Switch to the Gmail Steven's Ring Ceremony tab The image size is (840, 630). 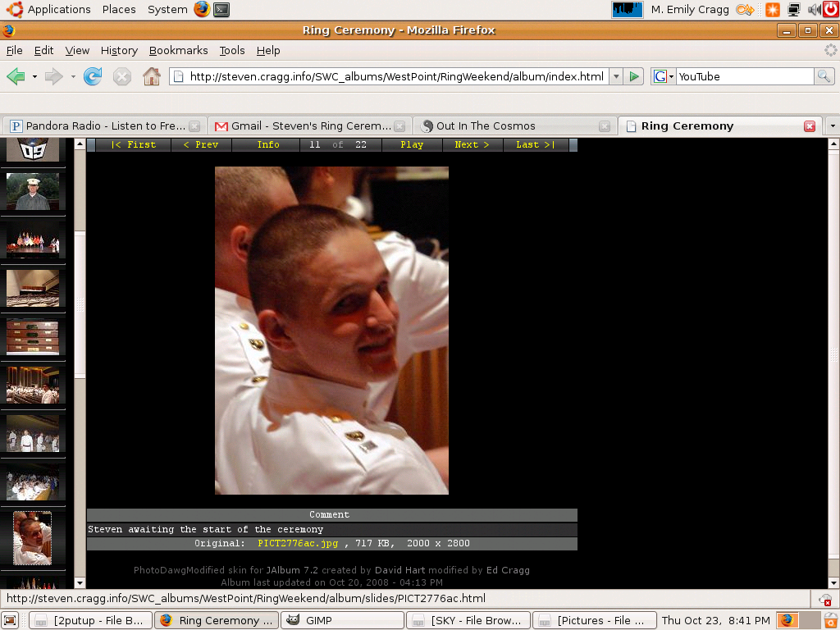pos(310,126)
